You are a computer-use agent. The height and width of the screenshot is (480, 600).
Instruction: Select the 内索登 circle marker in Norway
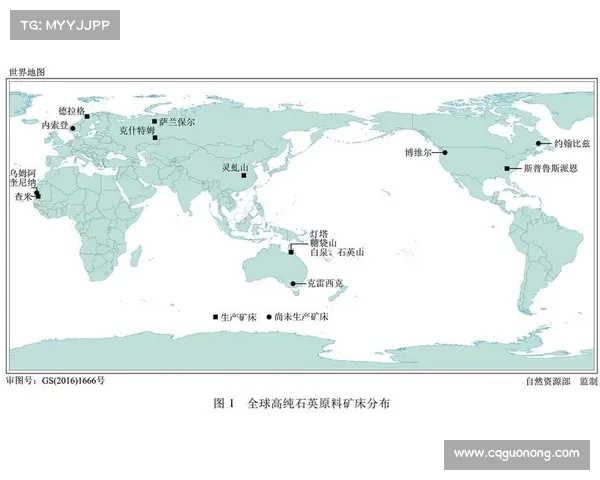73,128
